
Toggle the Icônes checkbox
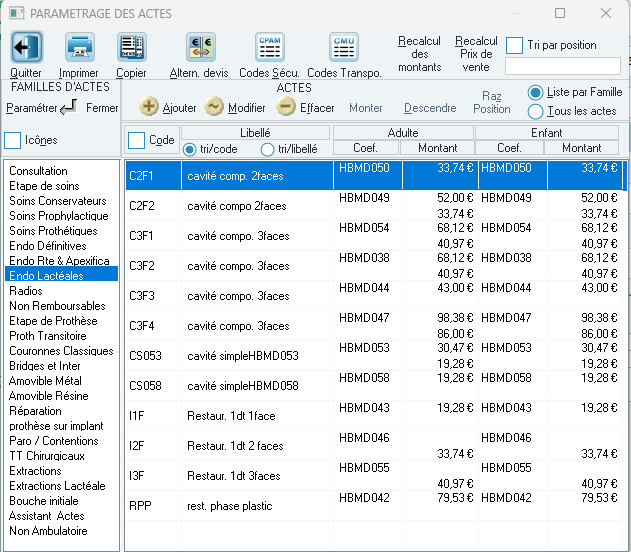(12, 140)
